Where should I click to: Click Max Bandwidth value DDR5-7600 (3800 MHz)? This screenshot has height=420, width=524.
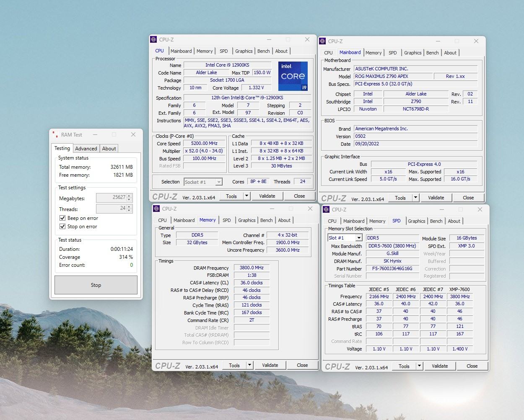point(392,246)
